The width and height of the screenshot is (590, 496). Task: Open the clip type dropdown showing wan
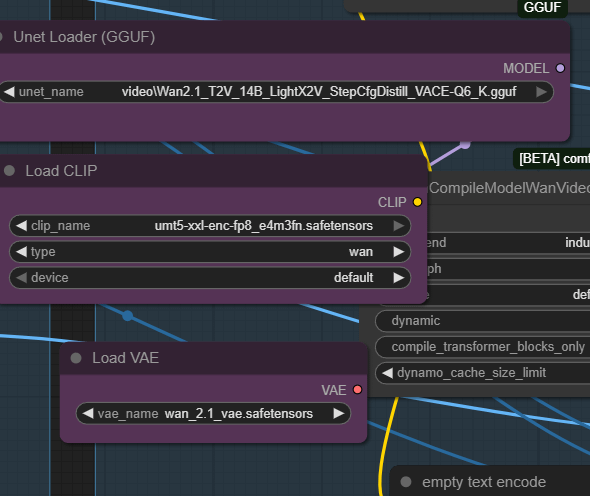tap(210, 252)
